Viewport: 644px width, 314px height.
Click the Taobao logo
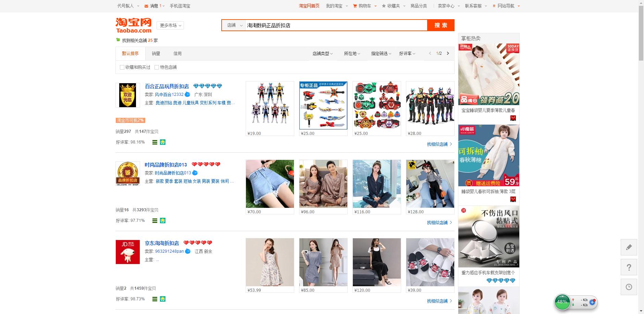pos(134,25)
